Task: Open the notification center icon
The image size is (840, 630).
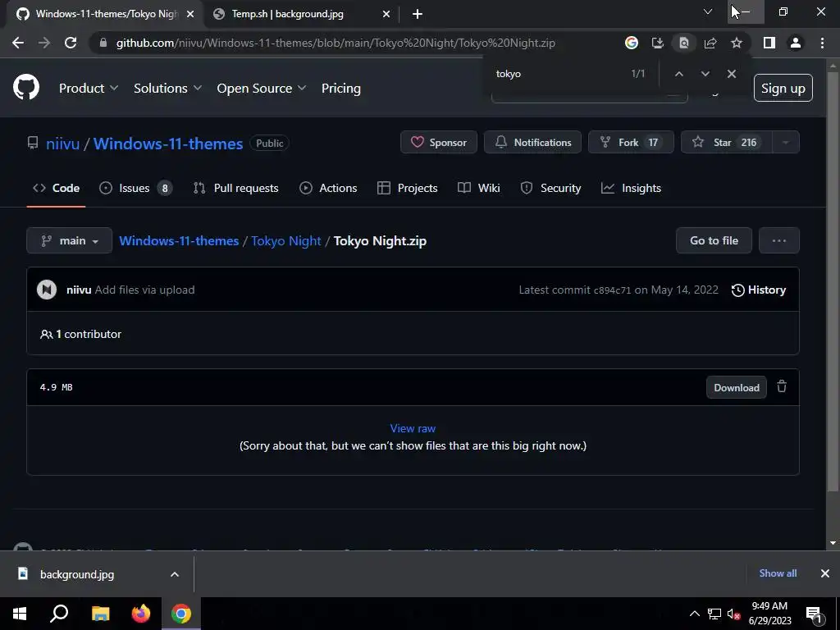Action: tap(814, 614)
